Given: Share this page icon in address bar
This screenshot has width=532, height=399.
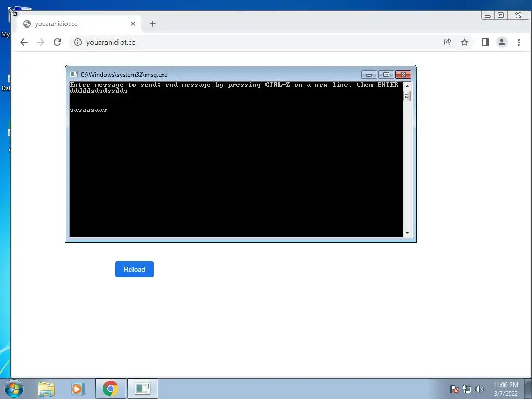Looking at the screenshot, I should click(447, 42).
